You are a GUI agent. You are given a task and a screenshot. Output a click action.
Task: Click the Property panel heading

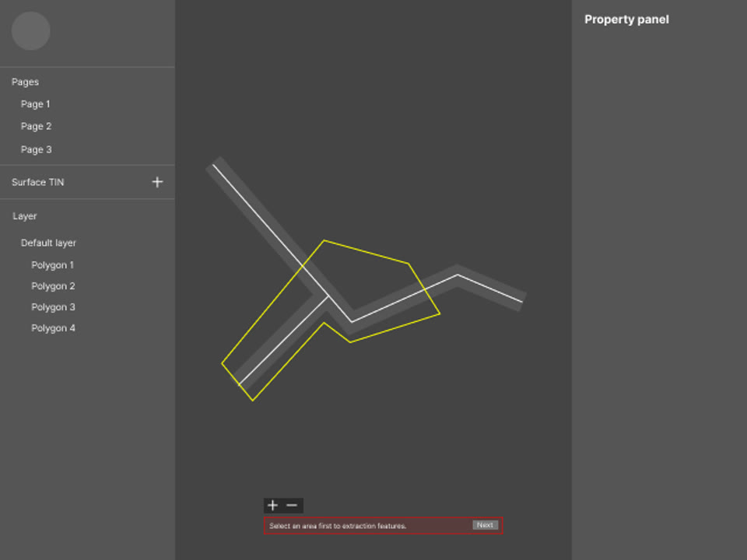coord(626,19)
